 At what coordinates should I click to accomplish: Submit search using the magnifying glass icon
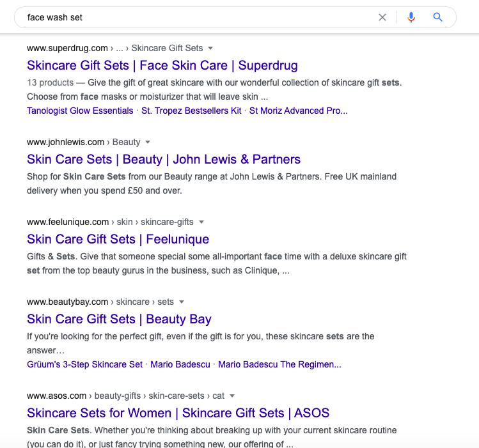click(438, 17)
